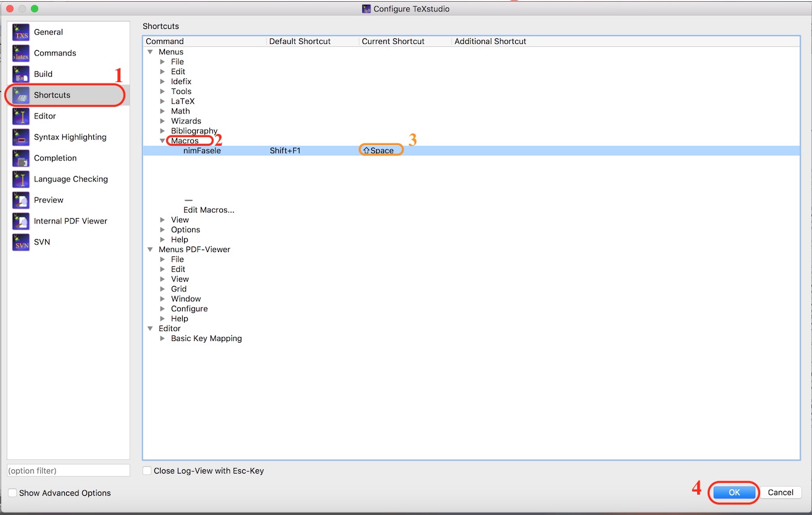The width and height of the screenshot is (812, 515).
Task: Collapse the Editor tree node
Action: click(151, 329)
